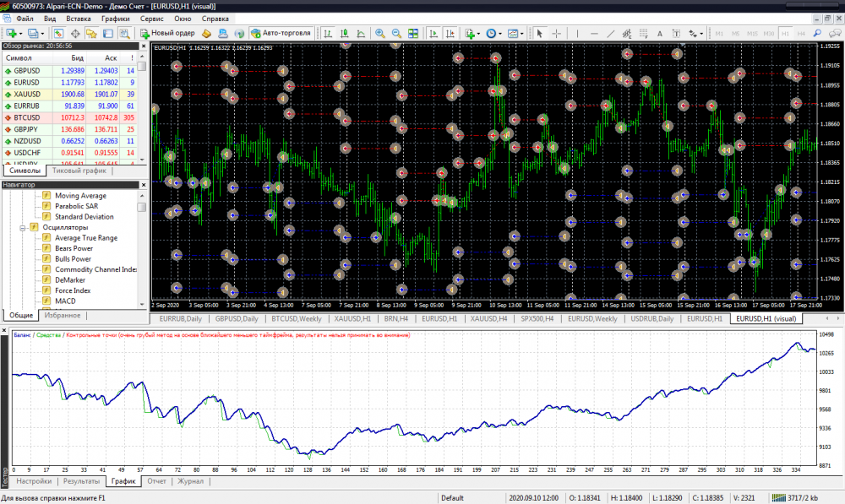
Task: Switch timeframe to M1
Action: click(719, 34)
